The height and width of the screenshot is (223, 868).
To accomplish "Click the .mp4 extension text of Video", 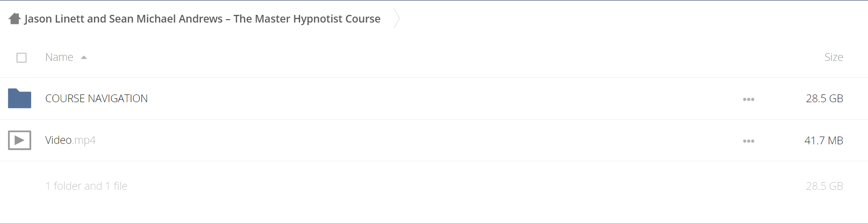I will tap(84, 140).
